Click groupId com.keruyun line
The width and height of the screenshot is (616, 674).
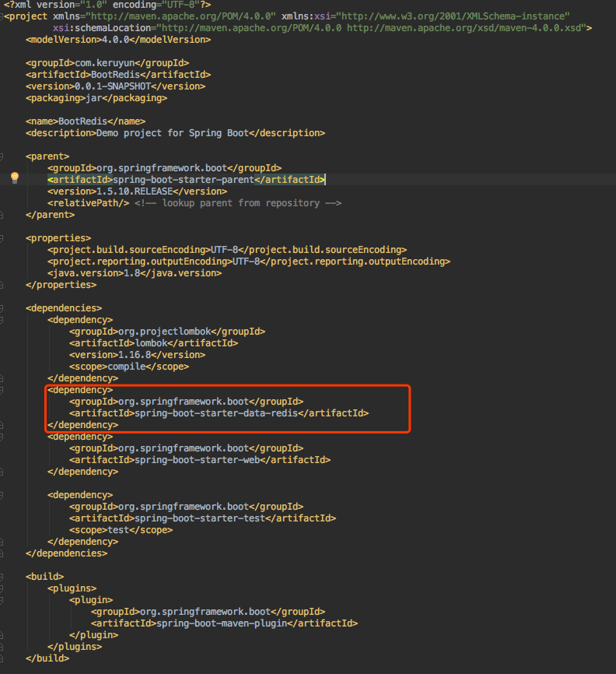(x=107, y=63)
